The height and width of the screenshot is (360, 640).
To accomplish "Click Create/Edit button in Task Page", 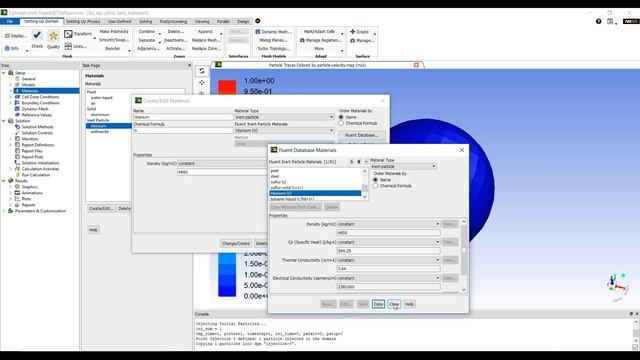I will click(x=101, y=209).
